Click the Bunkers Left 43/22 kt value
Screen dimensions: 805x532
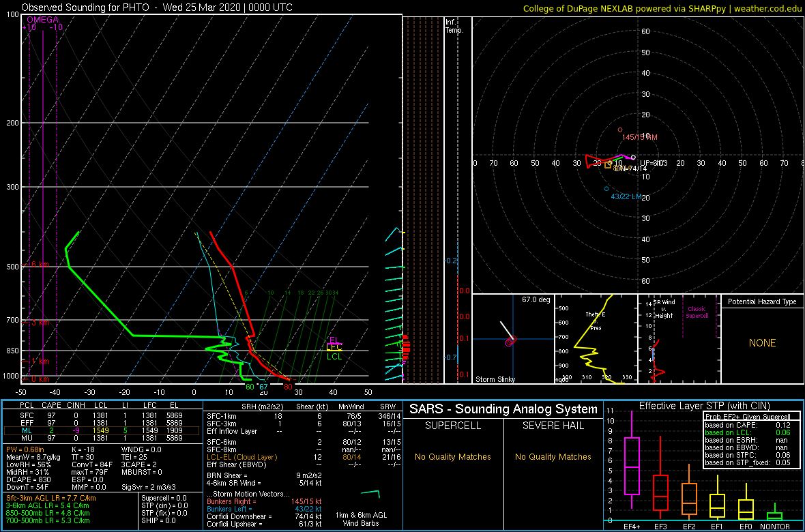308,509
